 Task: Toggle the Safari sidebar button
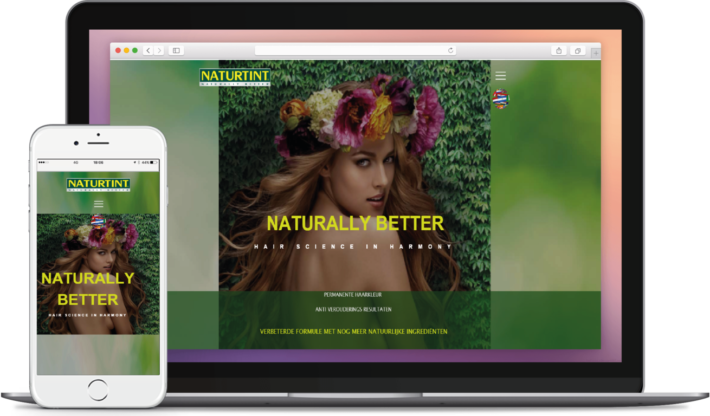pyautogui.click(x=177, y=50)
